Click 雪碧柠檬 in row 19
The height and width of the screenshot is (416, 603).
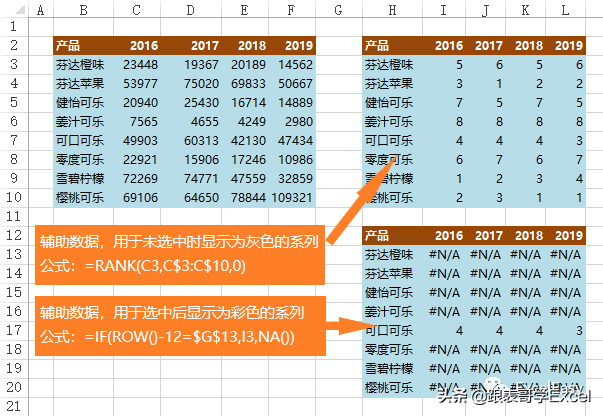point(392,368)
